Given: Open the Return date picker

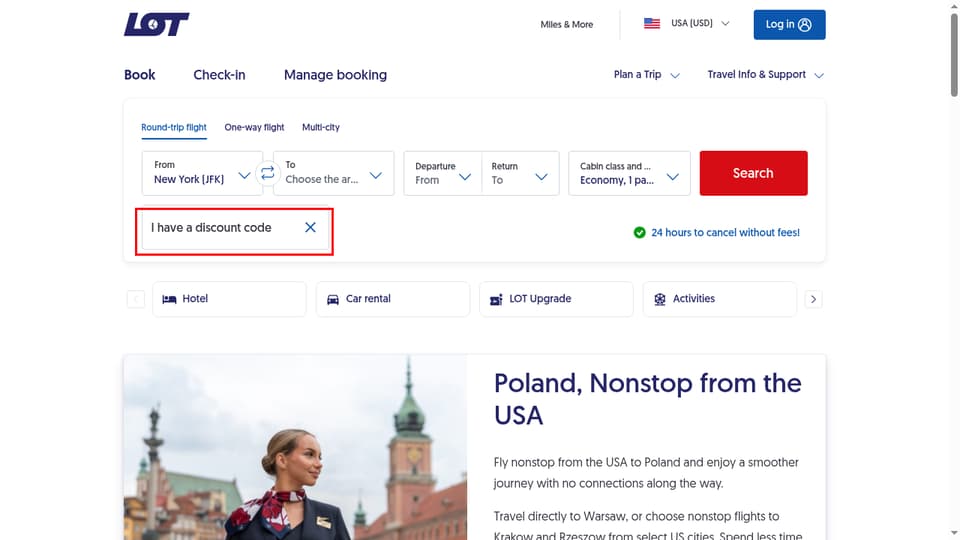Looking at the screenshot, I should [x=520, y=173].
